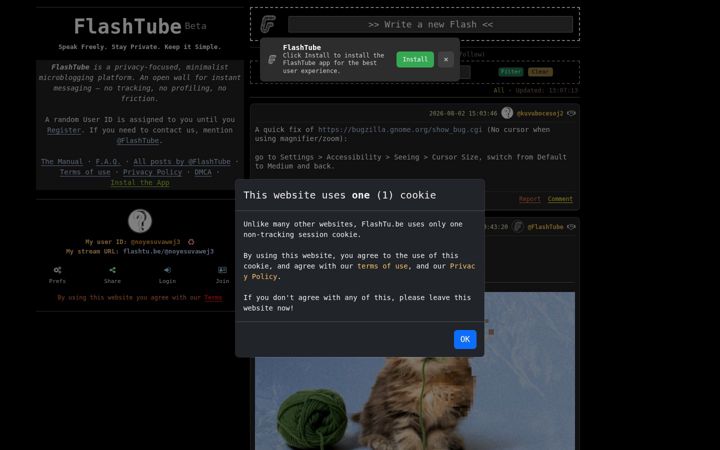The image size is (720, 450).
Task: Click the @FlashTube post avatar icon
Action: [518, 226]
